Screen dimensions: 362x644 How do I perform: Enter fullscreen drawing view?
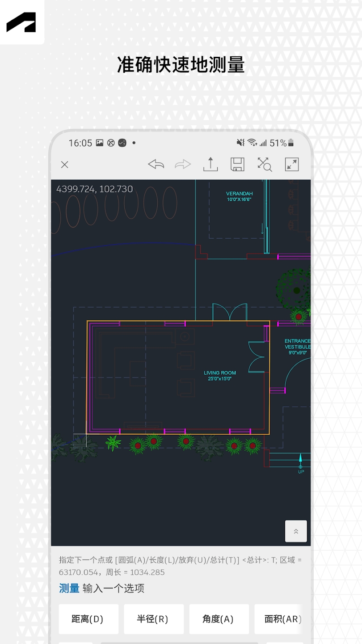coord(292,165)
